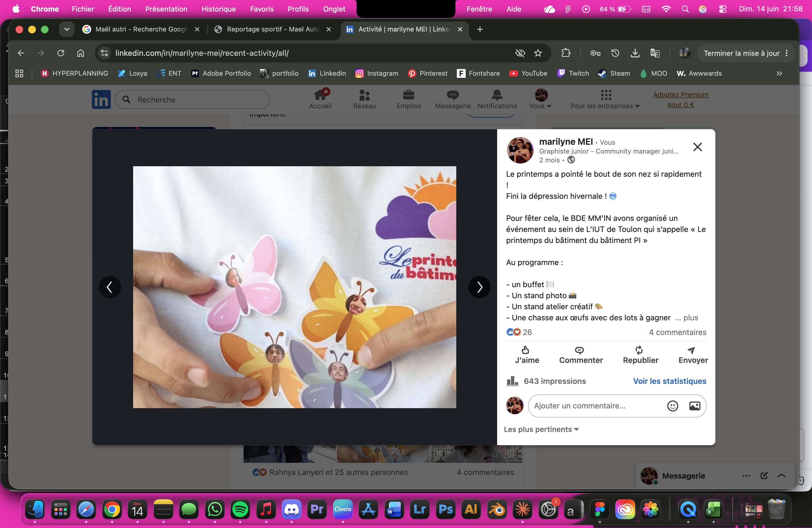The height and width of the screenshot is (528, 812).
Task: Open the Fenêtre menu
Action: pos(479,9)
